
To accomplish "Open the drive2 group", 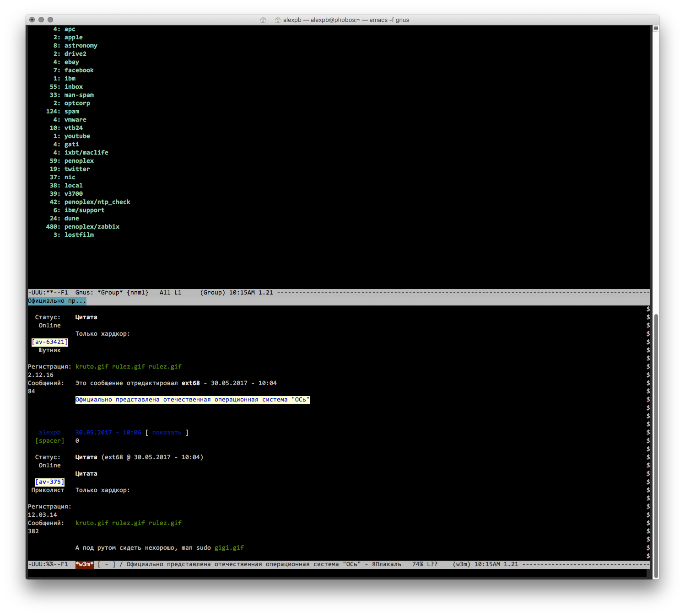I will tap(75, 54).
